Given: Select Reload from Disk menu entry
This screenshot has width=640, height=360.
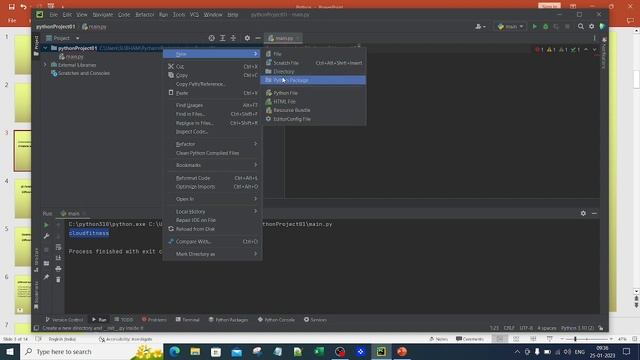Looking at the screenshot, I should click(x=212, y=229).
